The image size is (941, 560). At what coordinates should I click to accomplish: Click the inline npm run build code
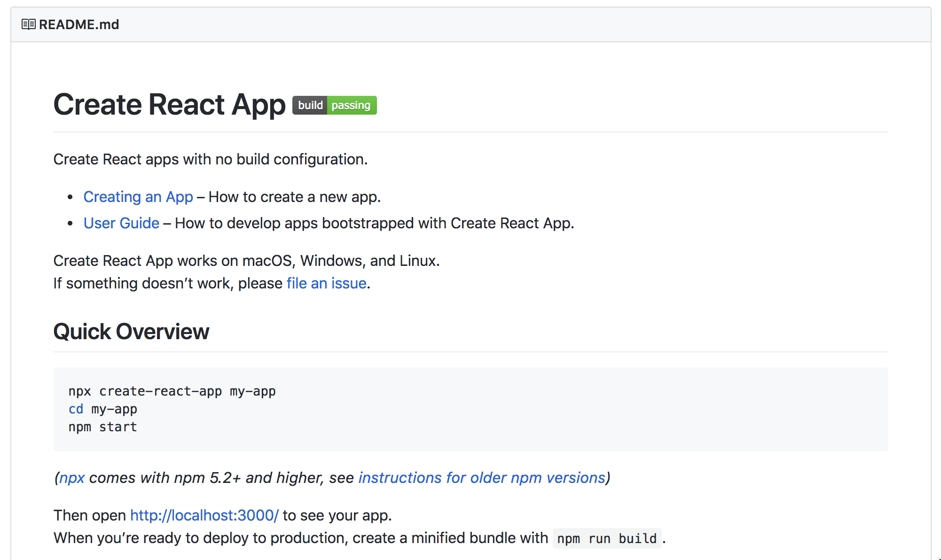pyautogui.click(x=607, y=538)
